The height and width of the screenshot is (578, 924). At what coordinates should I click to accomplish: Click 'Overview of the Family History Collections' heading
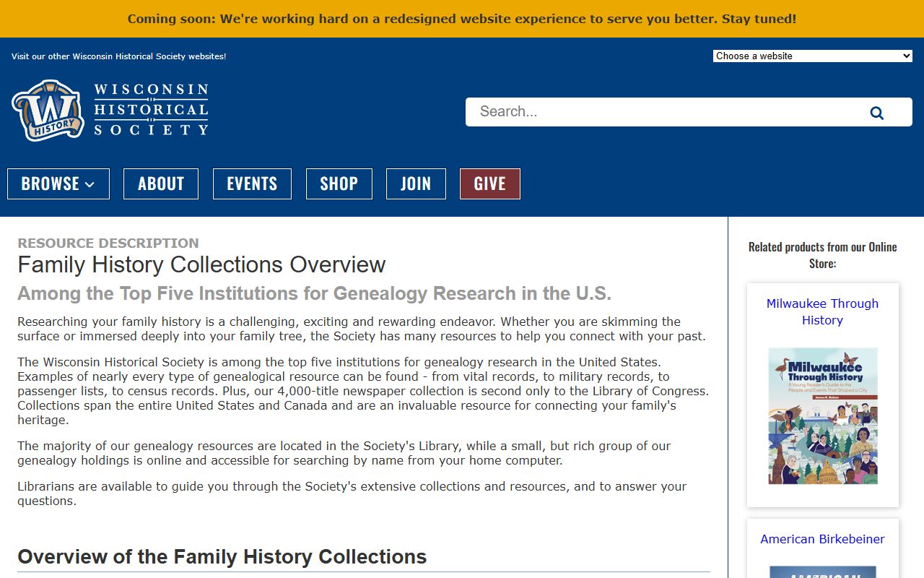tap(222, 557)
